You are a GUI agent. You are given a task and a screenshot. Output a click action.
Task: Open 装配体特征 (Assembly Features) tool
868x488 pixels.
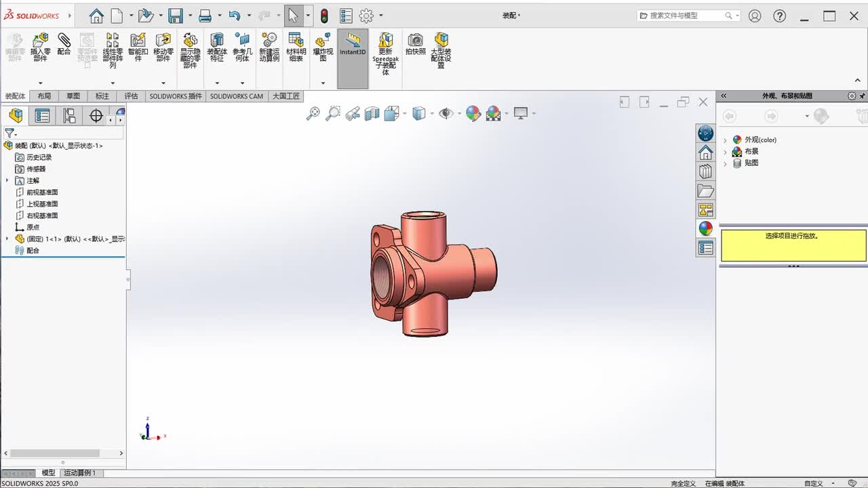(x=217, y=47)
